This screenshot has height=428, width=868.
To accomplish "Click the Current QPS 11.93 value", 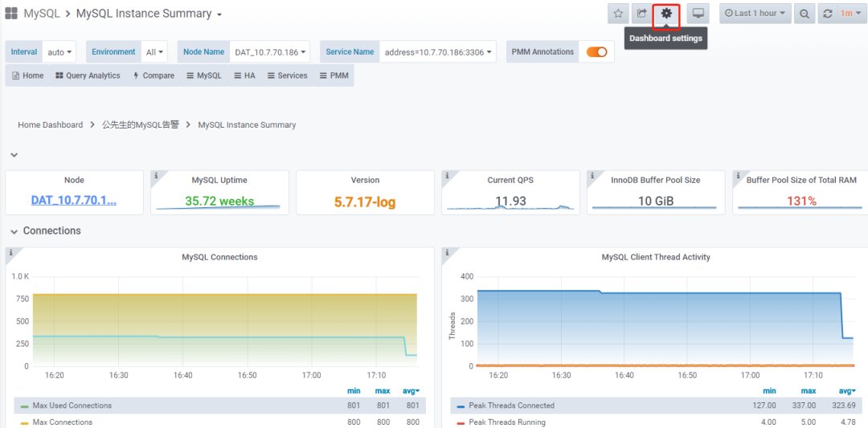I will (510, 201).
